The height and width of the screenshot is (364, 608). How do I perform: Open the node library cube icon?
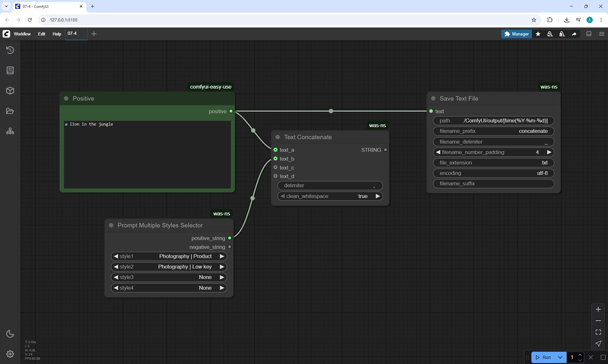click(x=10, y=91)
